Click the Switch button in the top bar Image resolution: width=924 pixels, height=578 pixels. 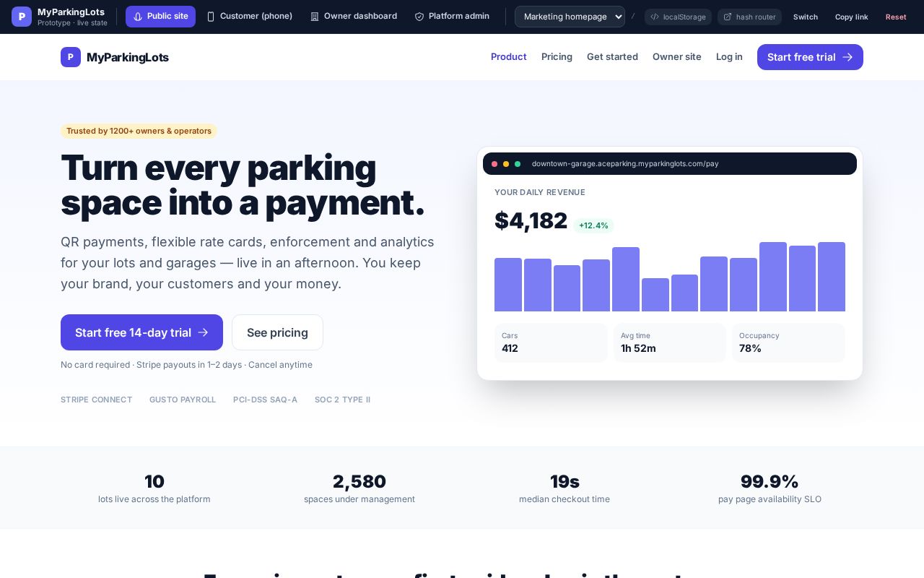point(806,17)
